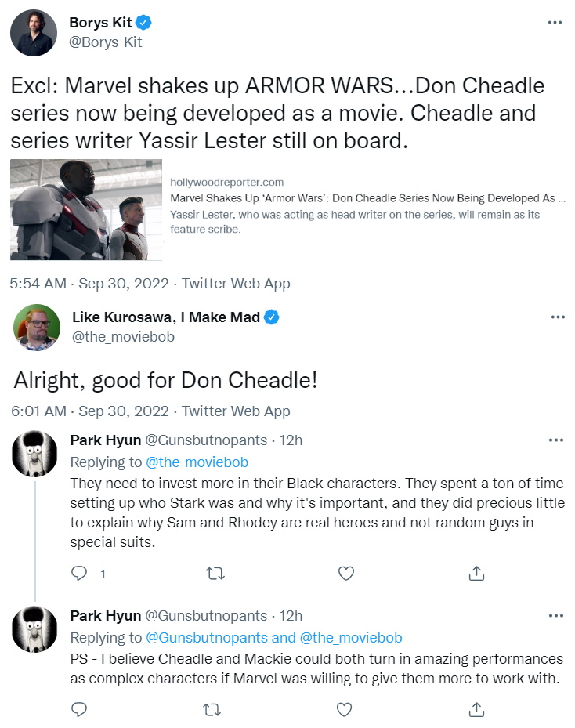The height and width of the screenshot is (728, 575).
Task: Reply to Park Hyun's first comment
Action: pos(79,574)
